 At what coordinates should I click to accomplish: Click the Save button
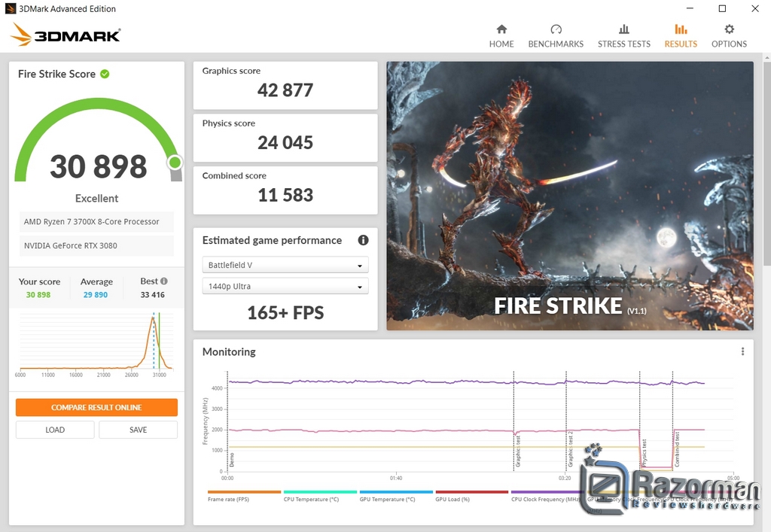tap(139, 430)
